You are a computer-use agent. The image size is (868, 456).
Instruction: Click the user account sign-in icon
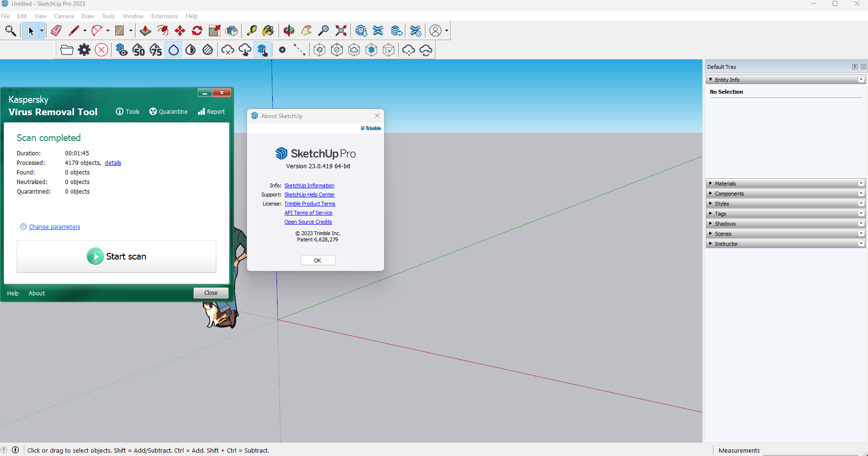(x=435, y=31)
